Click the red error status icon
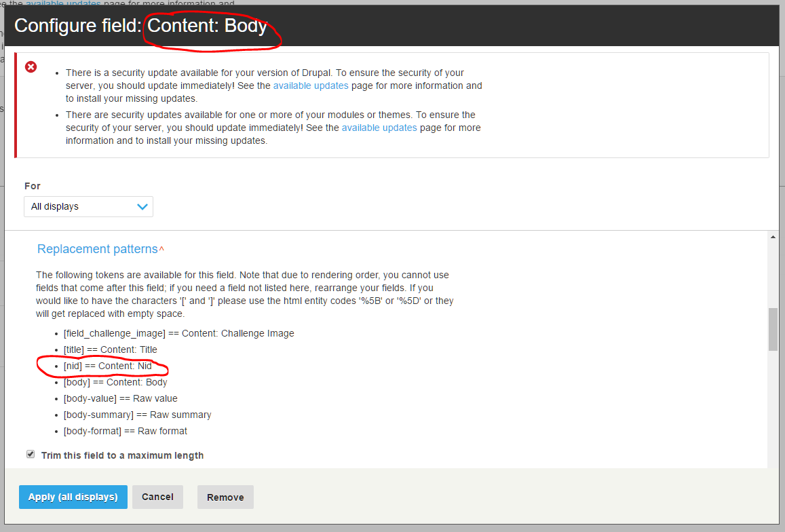The image size is (785, 532). pos(31,67)
